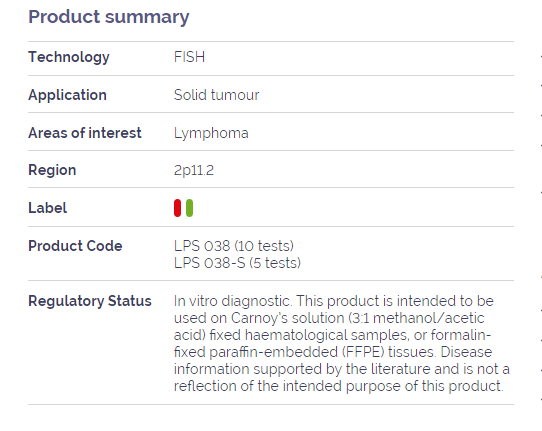Click the Lymphoma area of interest

click(211, 133)
